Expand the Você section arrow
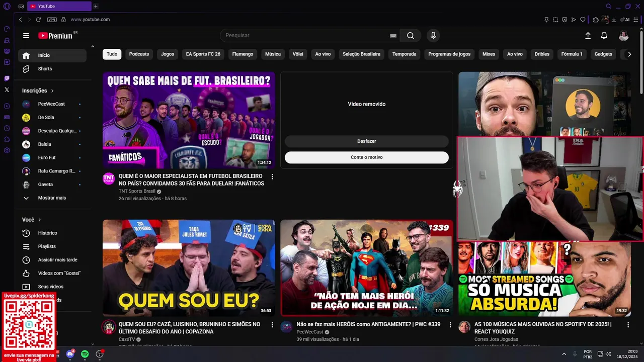This screenshot has height=362, width=644. [x=40, y=220]
